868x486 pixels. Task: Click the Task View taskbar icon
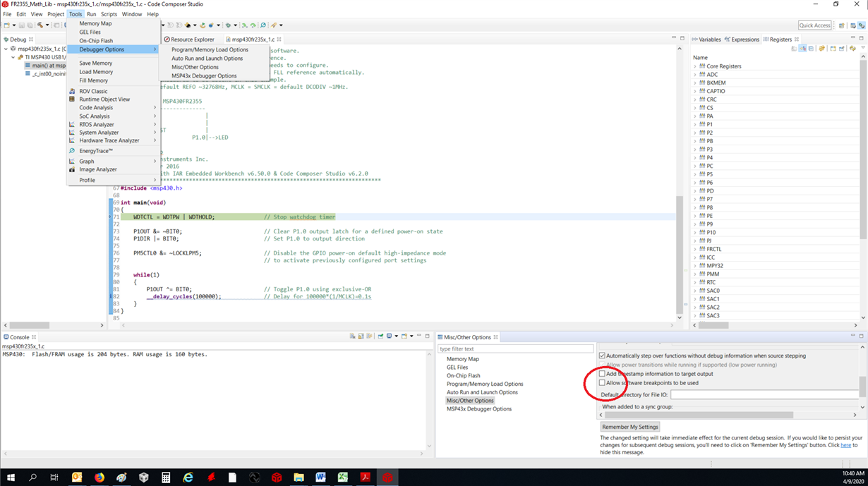(x=54, y=478)
